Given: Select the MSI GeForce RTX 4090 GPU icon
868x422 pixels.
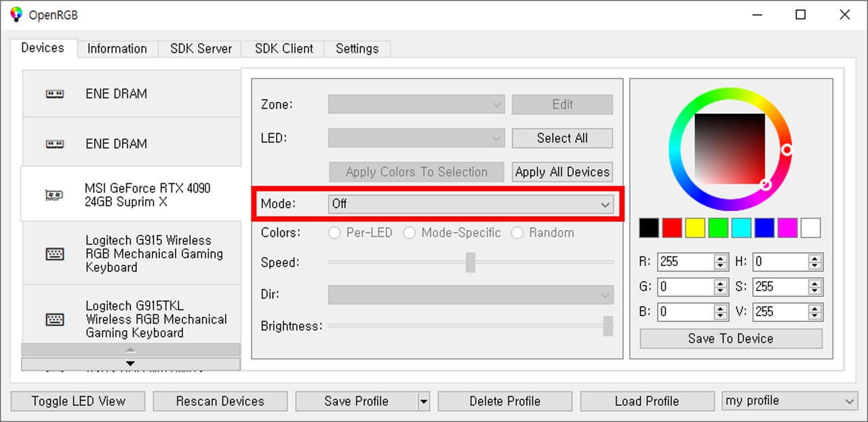Looking at the screenshot, I should pyautogui.click(x=54, y=195).
